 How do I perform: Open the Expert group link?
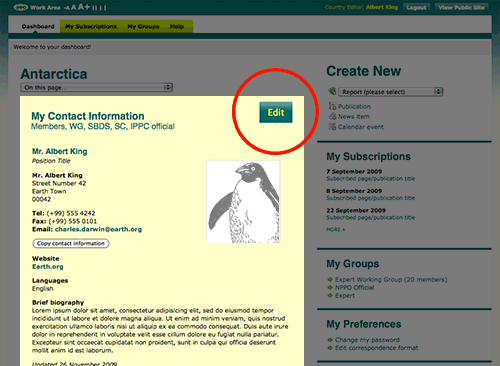click(345, 296)
